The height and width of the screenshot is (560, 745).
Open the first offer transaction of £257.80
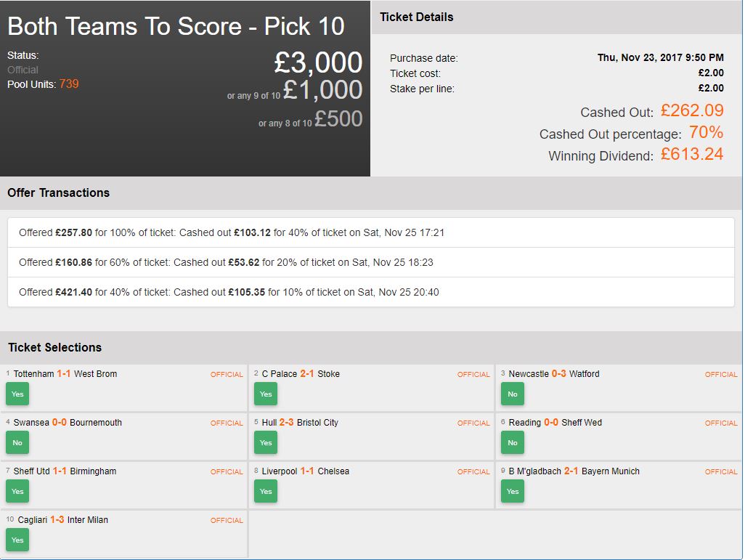coord(370,233)
